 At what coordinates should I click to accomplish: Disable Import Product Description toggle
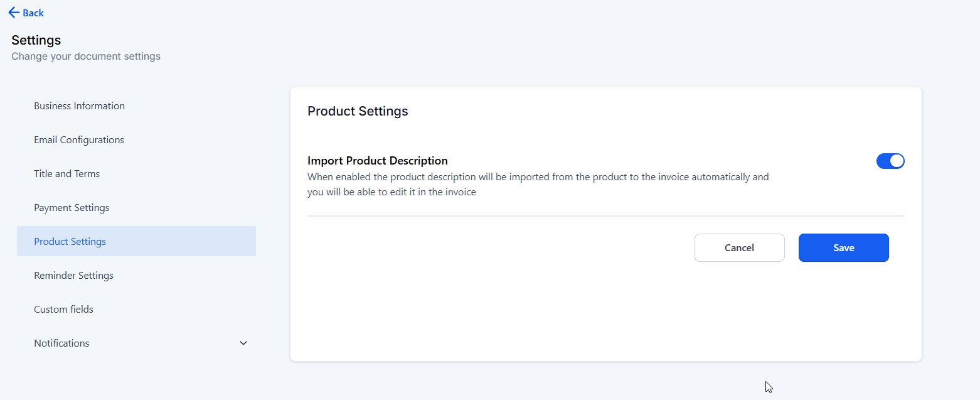coord(890,161)
